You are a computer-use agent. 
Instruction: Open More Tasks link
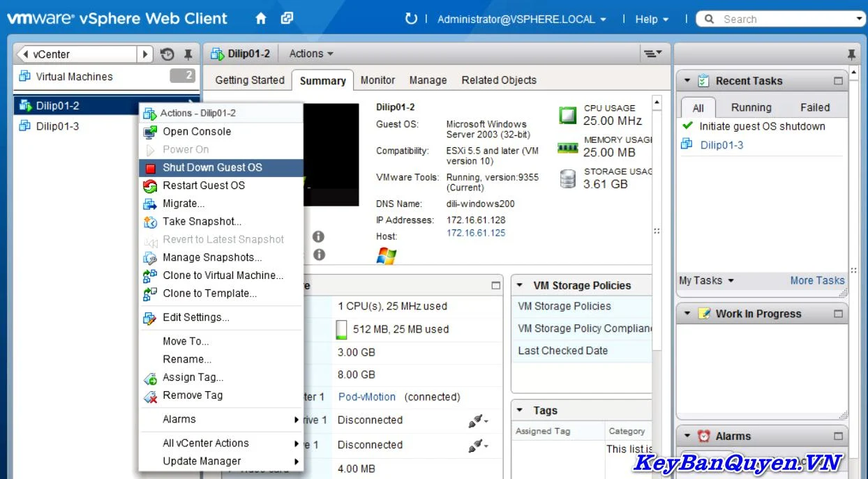[817, 280]
